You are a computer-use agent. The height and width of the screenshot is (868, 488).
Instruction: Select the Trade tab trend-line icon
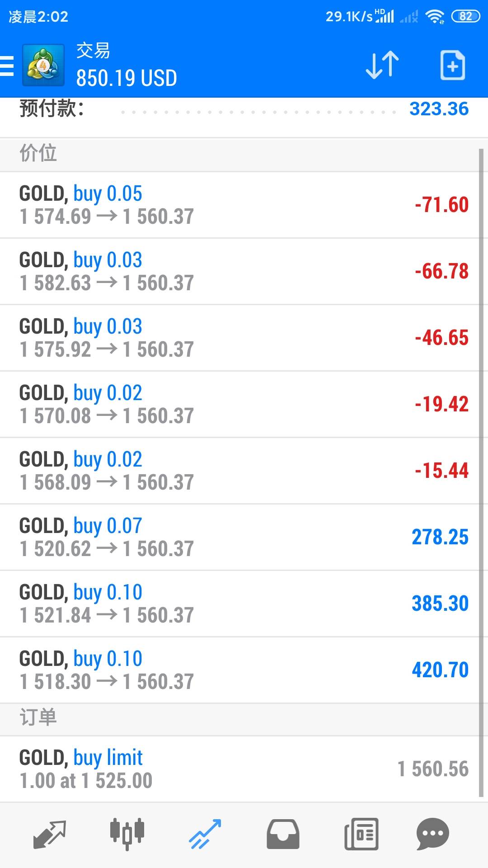coord(205,834)
